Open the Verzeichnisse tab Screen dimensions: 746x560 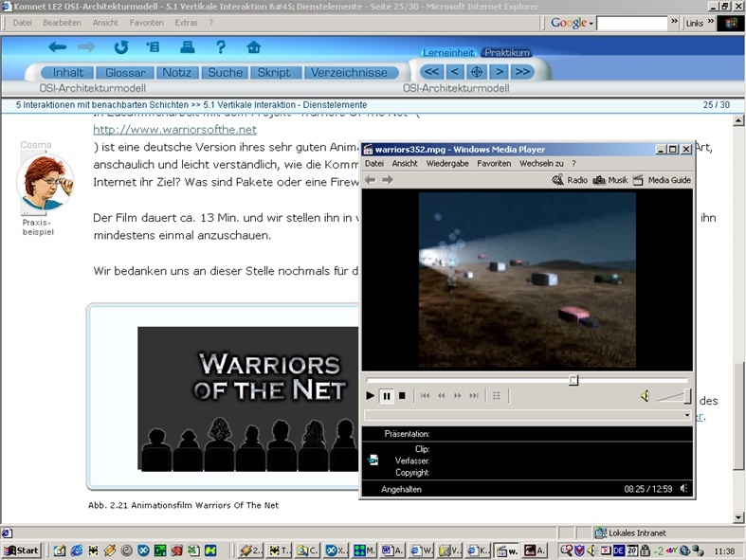[x=349, y=72]
